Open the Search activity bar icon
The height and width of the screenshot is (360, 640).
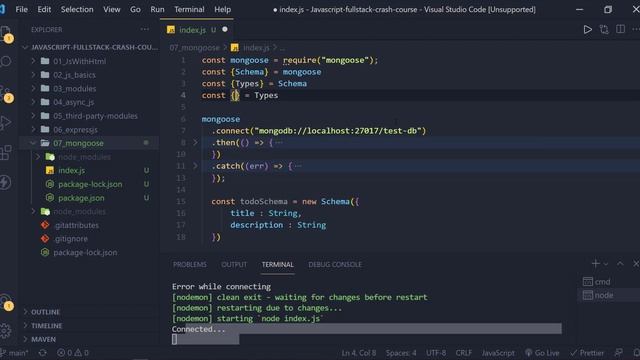(x=6, y=62)
